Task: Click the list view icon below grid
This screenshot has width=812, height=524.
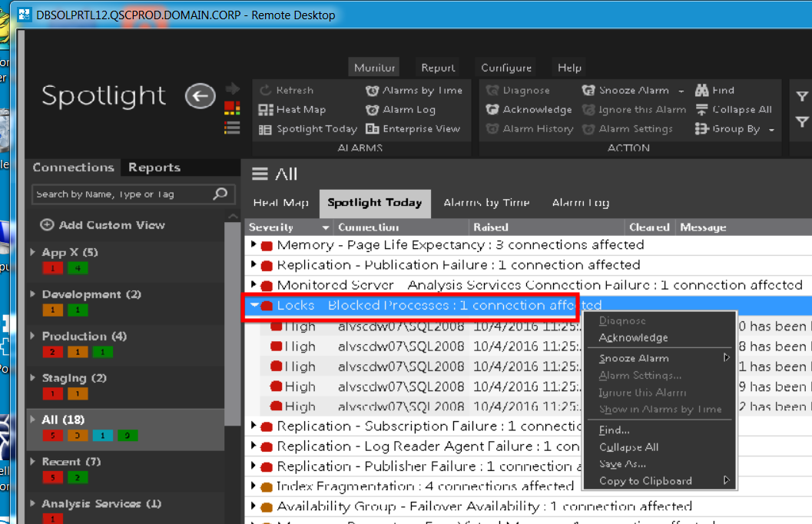Action: [232, 128]
